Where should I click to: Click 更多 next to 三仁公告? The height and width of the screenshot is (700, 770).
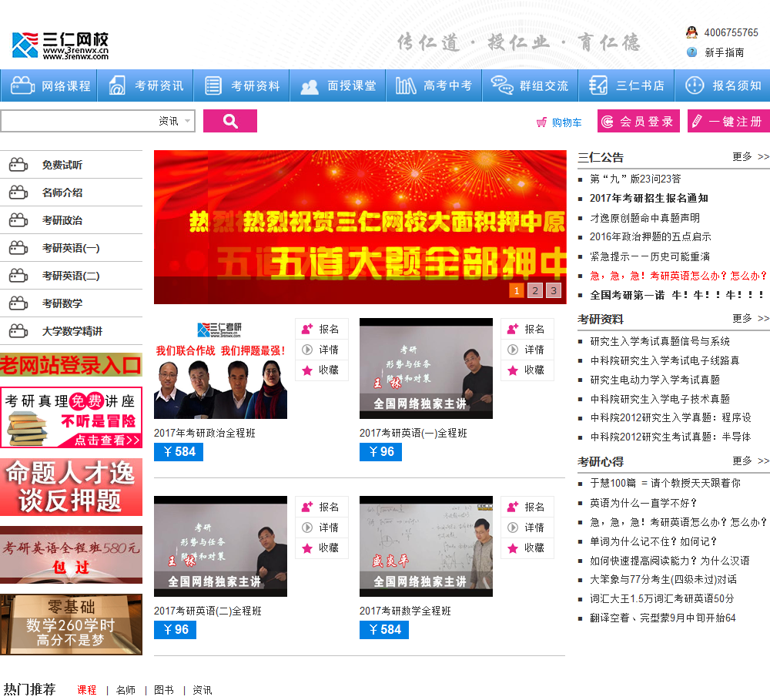[750, 156]
